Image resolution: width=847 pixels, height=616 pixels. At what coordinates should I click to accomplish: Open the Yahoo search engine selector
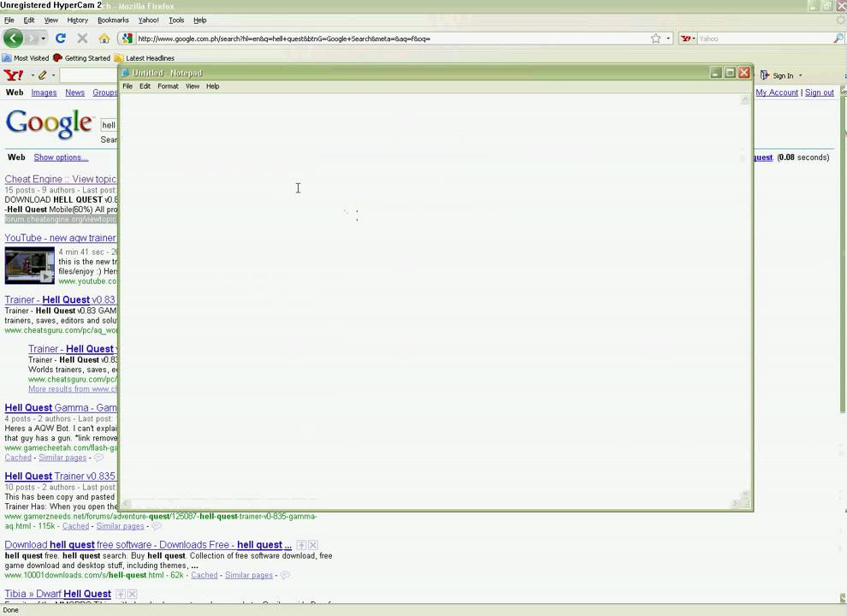[x=688, y=38]
